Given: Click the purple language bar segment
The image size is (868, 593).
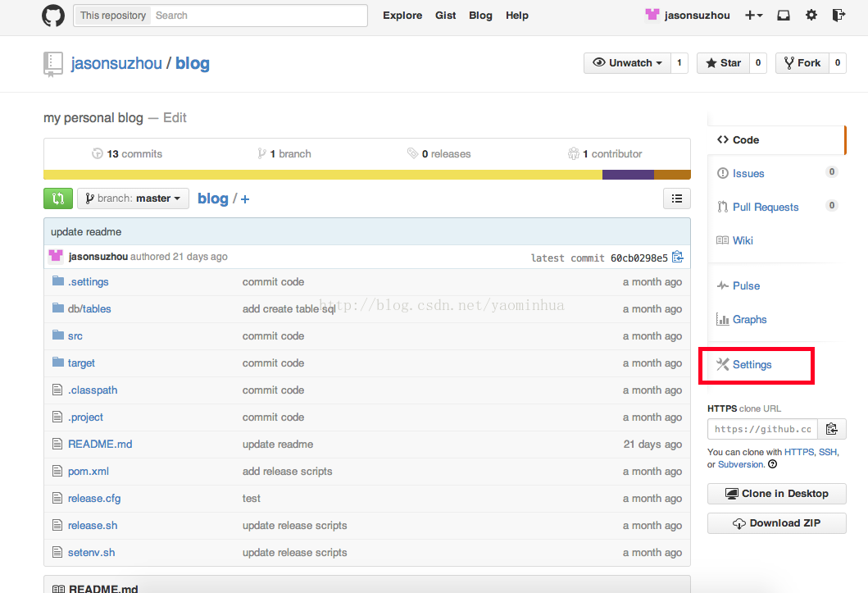Looking at the screenshot, I should click(629, 175).
